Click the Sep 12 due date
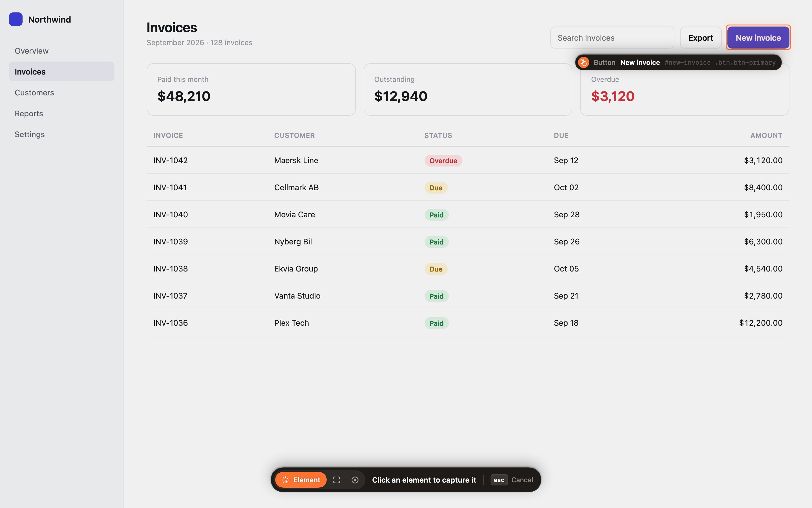The height and width of the screenshot is (508, 812). pyautogui.click(x=566, y=160)
